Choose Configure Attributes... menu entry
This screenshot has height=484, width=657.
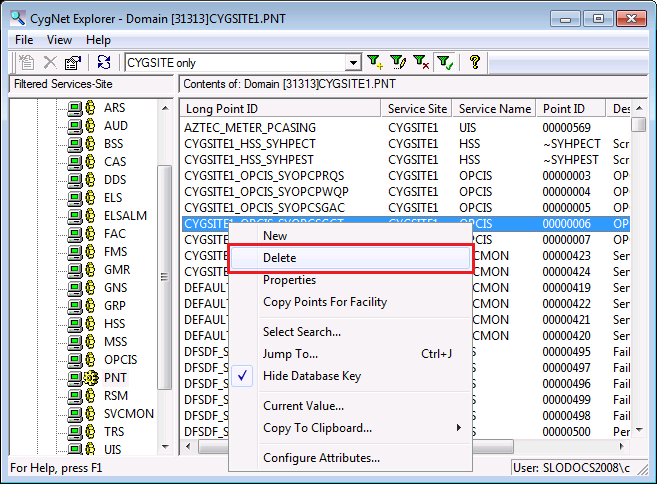[350, 458]
